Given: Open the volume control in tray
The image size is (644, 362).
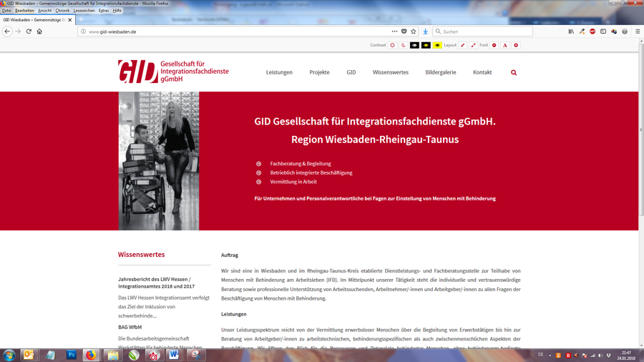Looking at the screenshot, I should (600, 356).
